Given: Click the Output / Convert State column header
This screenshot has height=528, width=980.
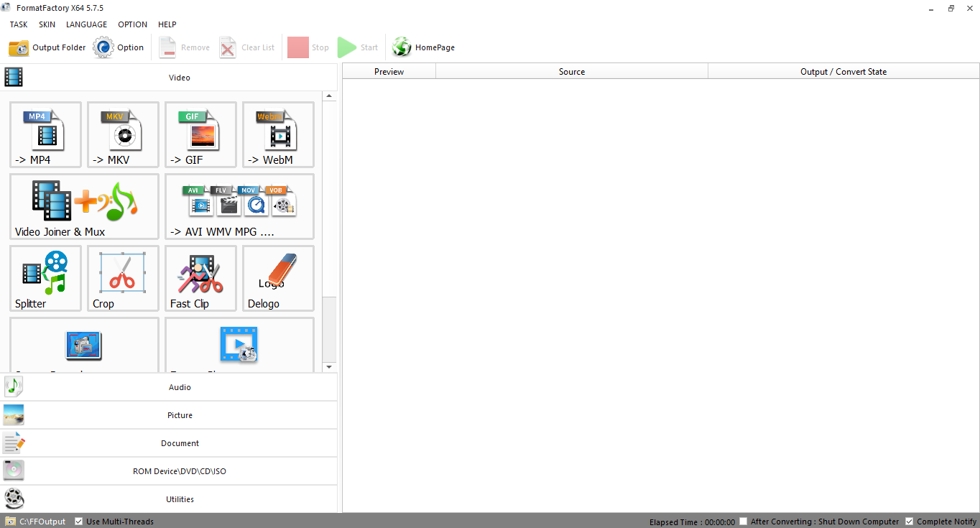Looking at the screenshot, I should pyautogui.click(x=843, y=71).
